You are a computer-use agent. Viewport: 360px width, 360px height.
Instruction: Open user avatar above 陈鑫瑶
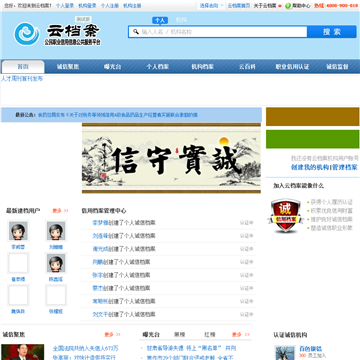(x=56, y=263)
